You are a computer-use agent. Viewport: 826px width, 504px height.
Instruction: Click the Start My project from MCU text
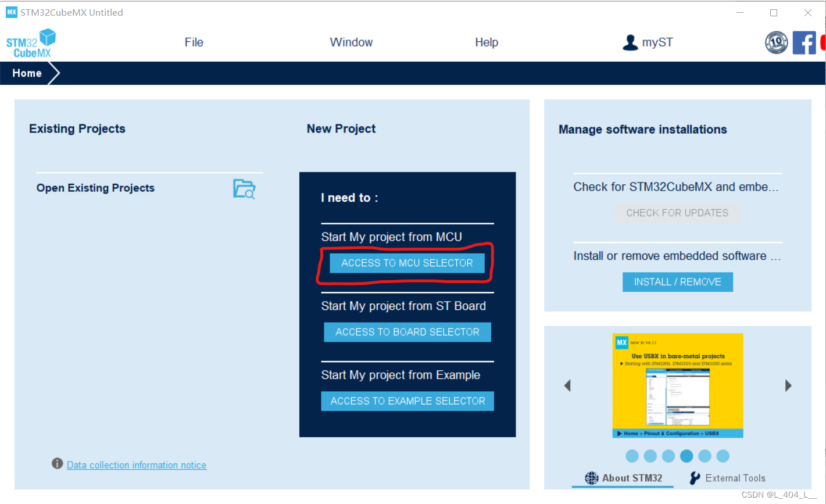(392, 237)
